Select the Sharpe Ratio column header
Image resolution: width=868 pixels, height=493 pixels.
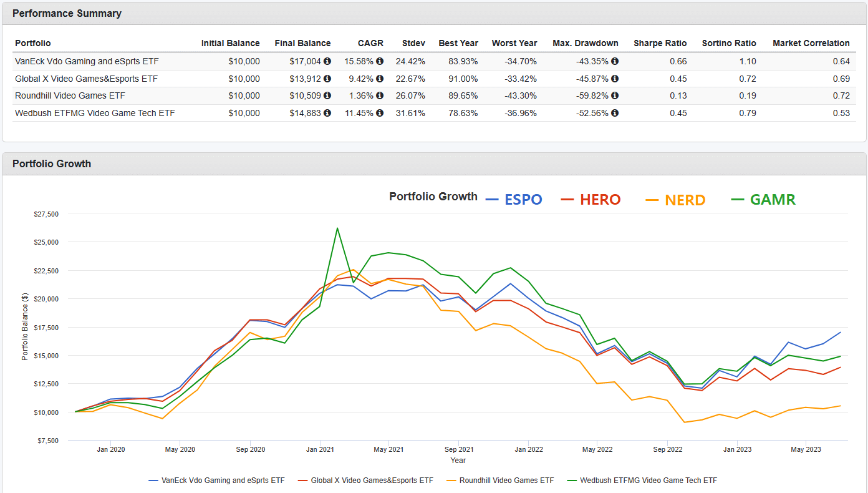coord(660,43)
